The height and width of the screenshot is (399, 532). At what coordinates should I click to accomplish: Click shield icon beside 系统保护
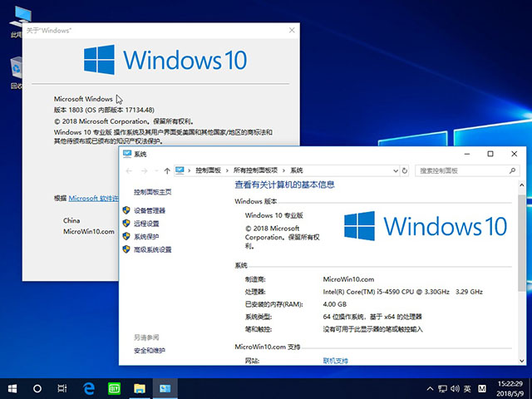(x=126, y=236)
